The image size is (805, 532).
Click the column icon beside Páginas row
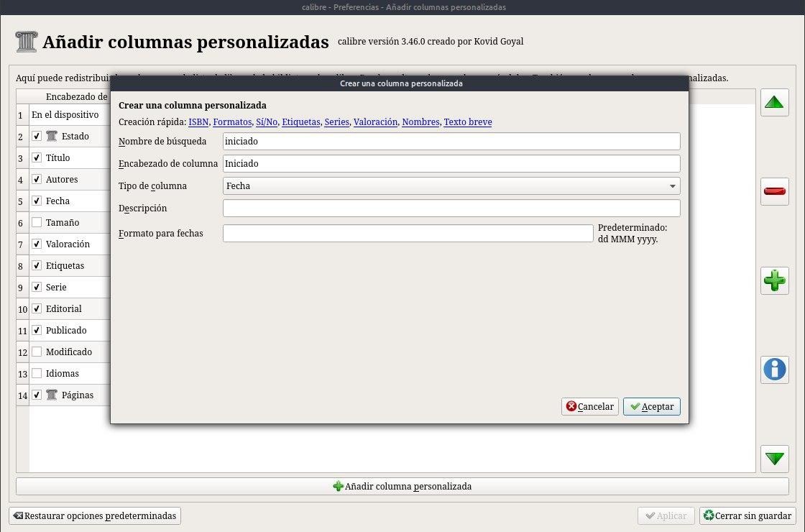(x=51, y=395)
